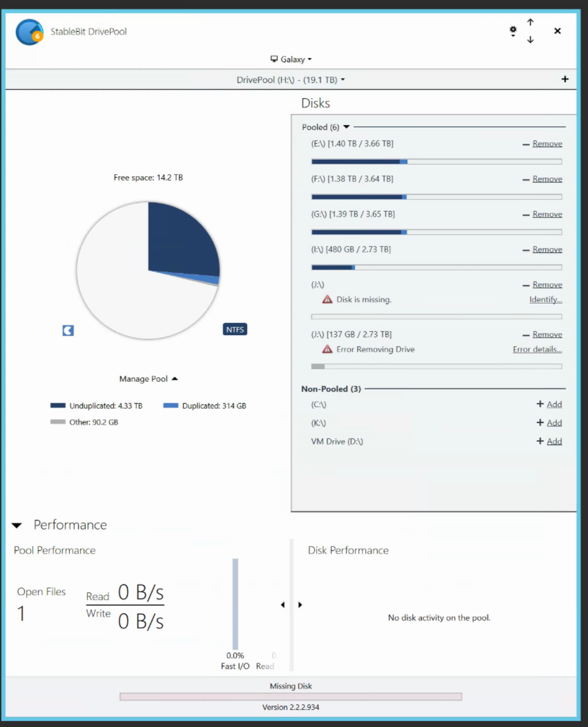Open the Galaxy computer dropdown
Viewport: 588px width, 727px height.
pos(291,59)
